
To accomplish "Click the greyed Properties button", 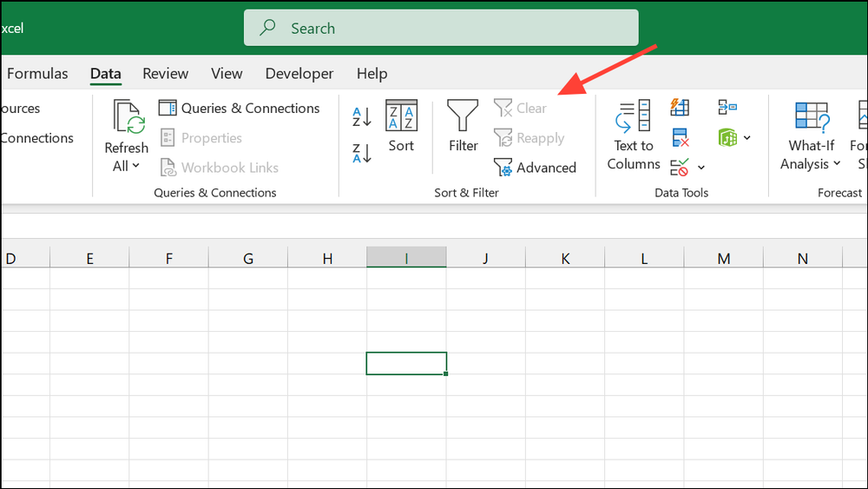I will coord(201,138).
